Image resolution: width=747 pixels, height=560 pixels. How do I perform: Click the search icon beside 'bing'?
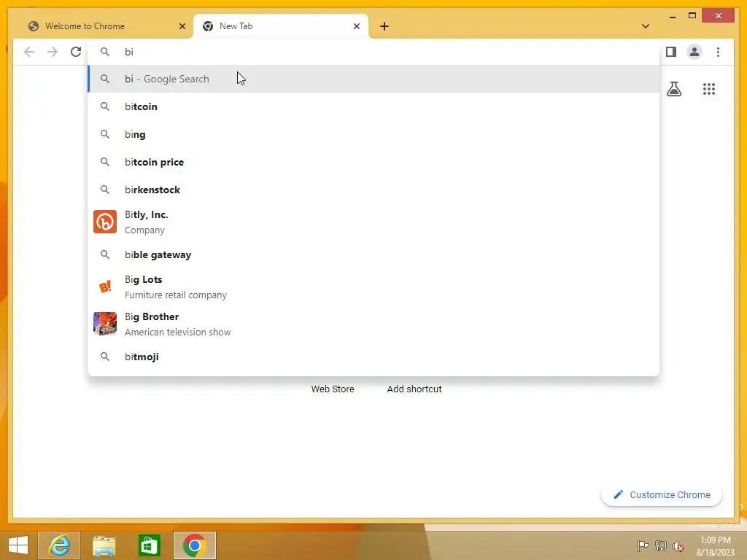point(105,134)
